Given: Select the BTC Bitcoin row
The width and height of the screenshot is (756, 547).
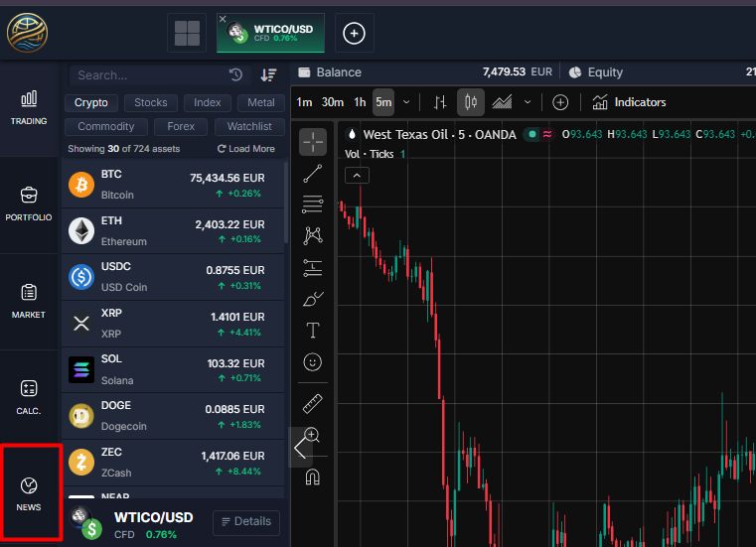Looking at the screenshot, I should (173, 184).
